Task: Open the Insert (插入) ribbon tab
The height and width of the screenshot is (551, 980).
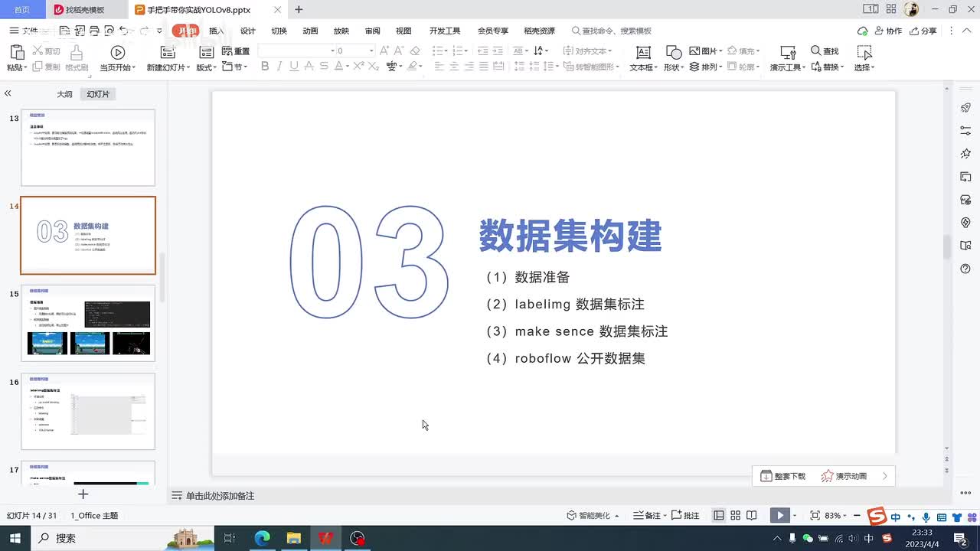Action: (217, 31)
